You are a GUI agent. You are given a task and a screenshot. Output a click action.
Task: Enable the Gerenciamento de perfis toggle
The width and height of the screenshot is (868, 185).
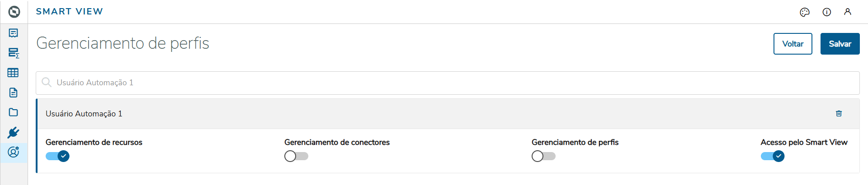543,156
